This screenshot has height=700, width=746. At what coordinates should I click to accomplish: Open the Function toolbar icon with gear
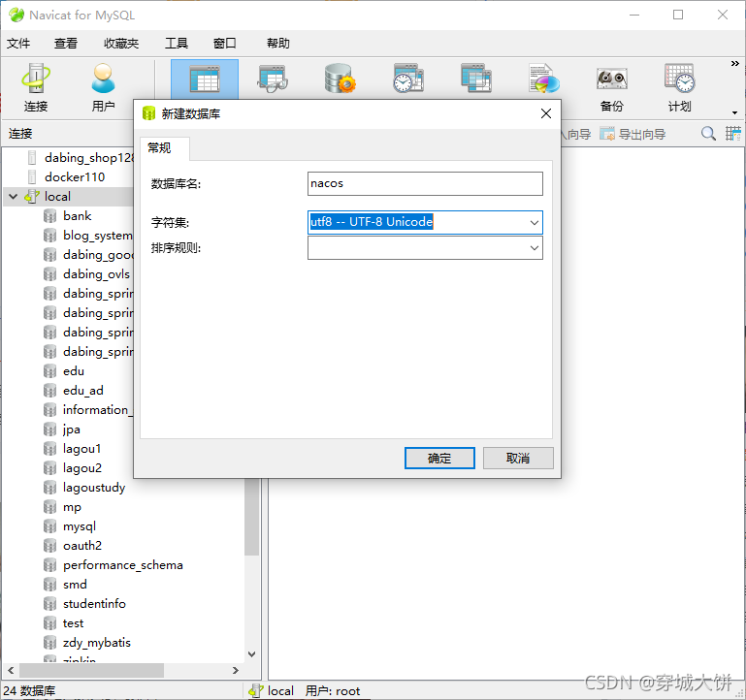(340, 79)
